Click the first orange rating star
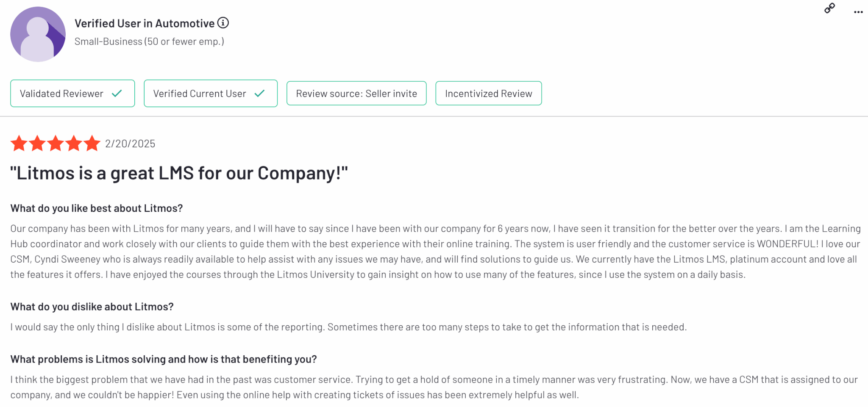The width and height of the screenshot is (868, 407). (x=19, y=144)
